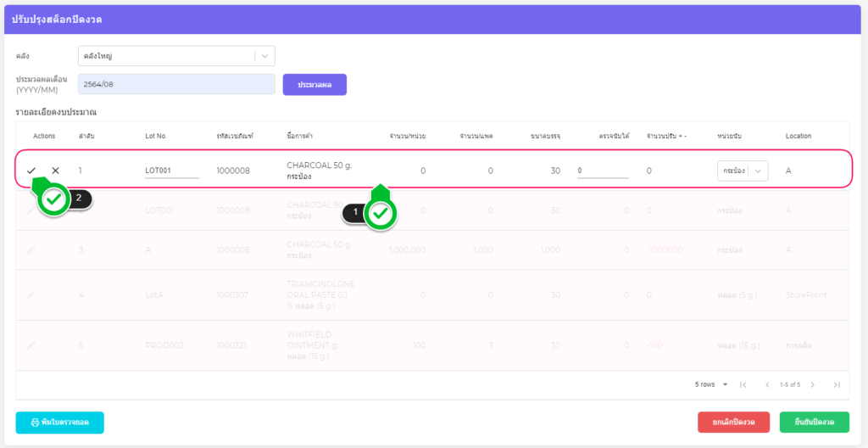Go to previous page of table
The width and height of the screenshot is (868, 448).
click(767, 384)
